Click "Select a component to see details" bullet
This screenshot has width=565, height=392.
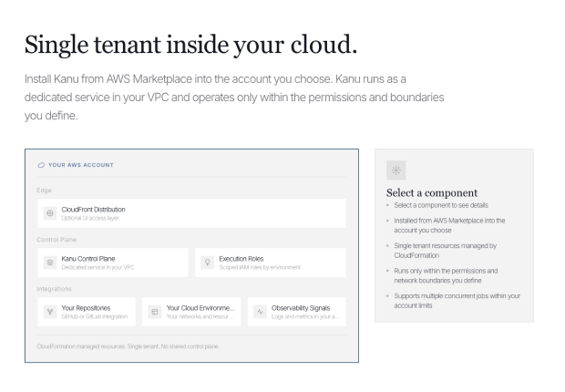441,205
